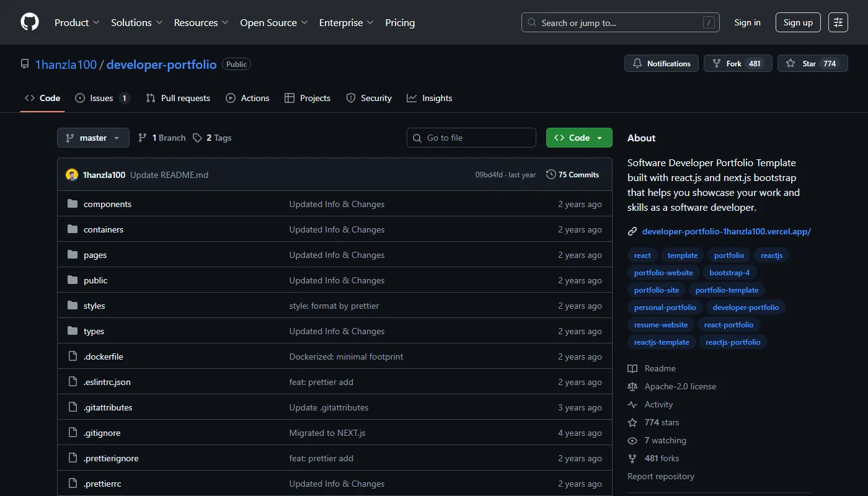Click Sign in link
The width and height of the screenshot is (868, 496).
tap(747, 22)
